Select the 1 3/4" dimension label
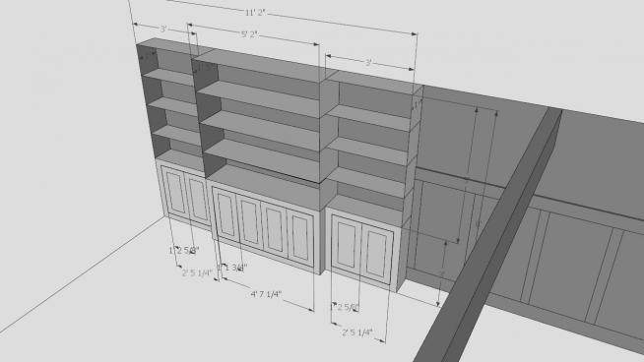This screenshot has width=644, height=362. pyautogui.click(x=232, y=268)
